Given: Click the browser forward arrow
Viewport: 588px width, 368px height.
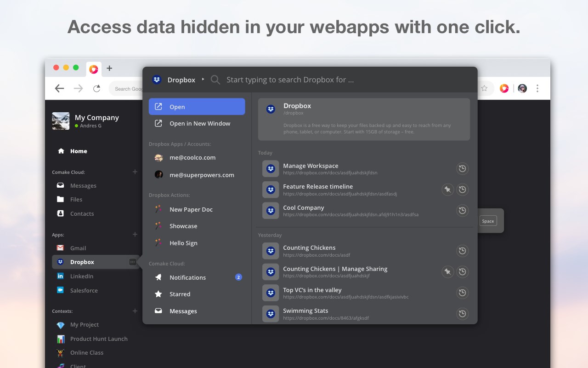Looking at the screenshot, I should coord(79,88).
